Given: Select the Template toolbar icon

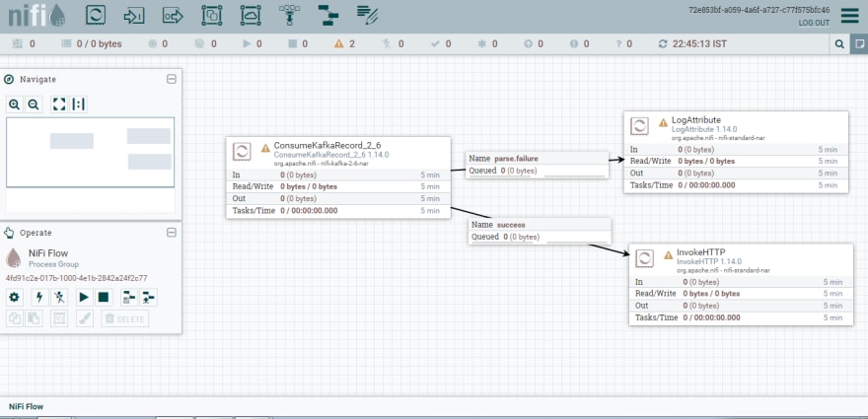Looking at the screenshot, I should [x=328, y=16].
